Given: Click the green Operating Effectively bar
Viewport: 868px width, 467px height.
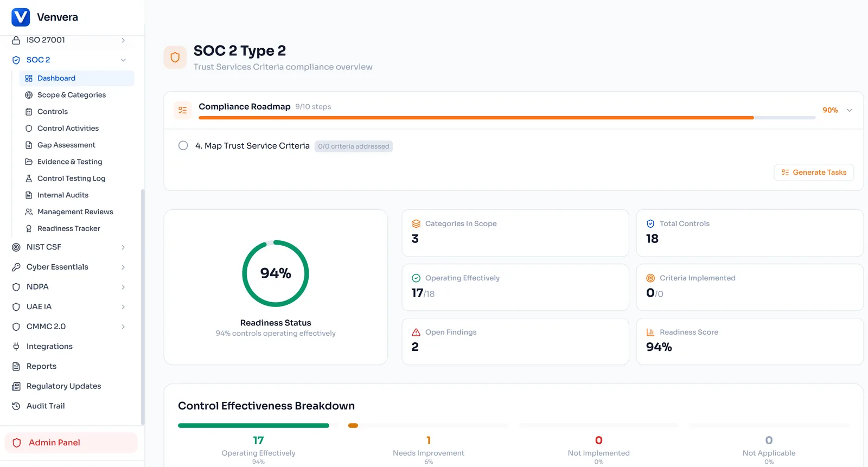Looking at the screenshot, I should [253, 426].
